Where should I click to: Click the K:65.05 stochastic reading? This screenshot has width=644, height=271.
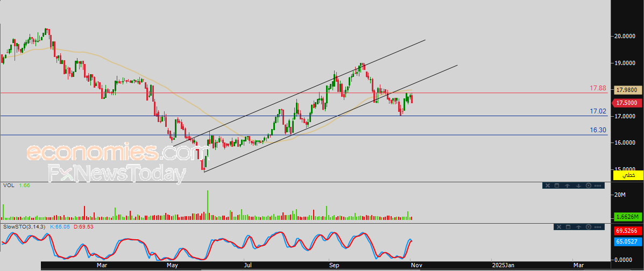pyautogui.click(x=61, y=227)
